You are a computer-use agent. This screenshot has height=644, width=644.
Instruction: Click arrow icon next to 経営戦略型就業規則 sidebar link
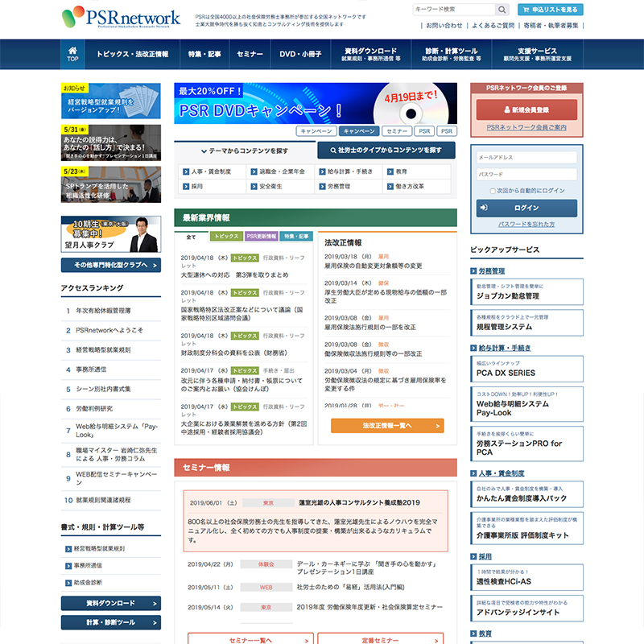pyautogui.click(x=68, y=549)
